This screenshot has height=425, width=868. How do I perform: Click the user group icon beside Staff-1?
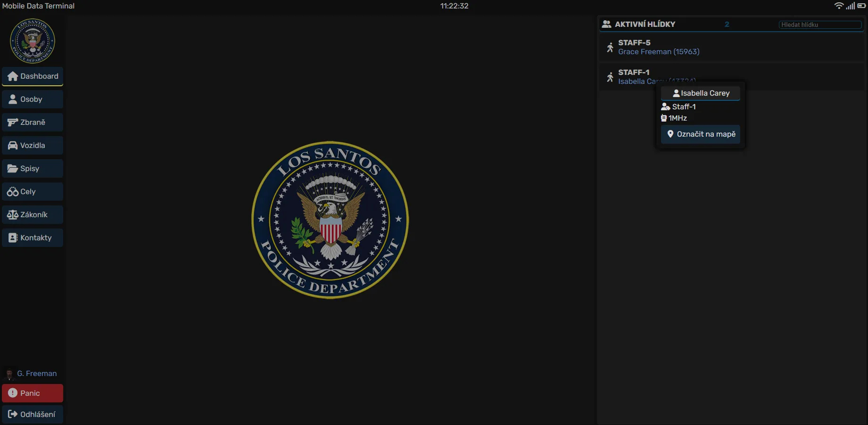click(x=666, y=107)
